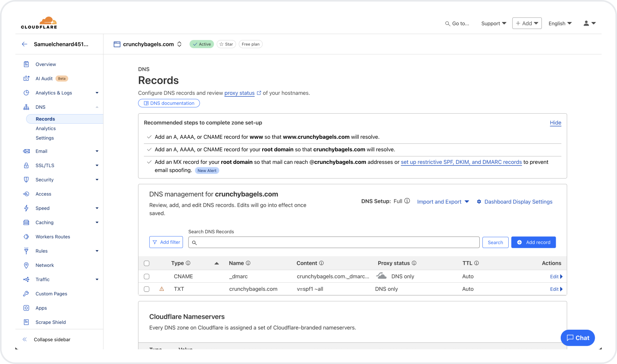Click the Add record button
Viewport: 617px width, 364px height.
(x=533, y=242)
